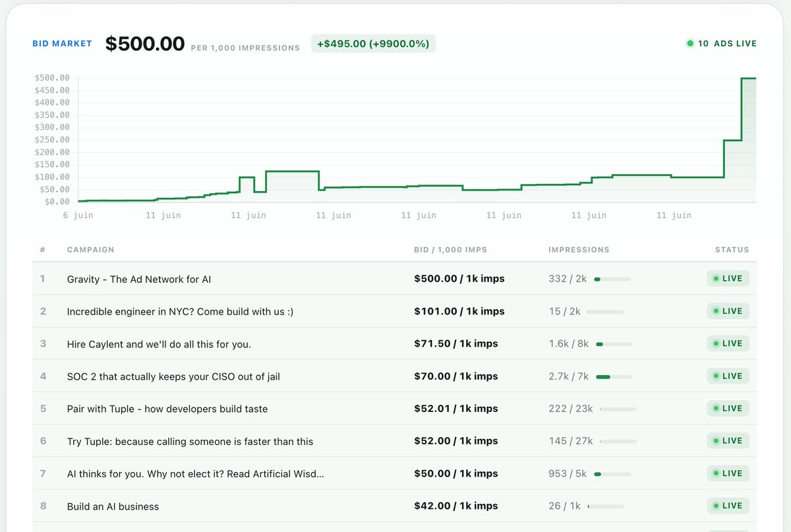
Task: Click the $70.00 / 1k imps bid
Action: pyautogui.click(x=456, y=376)
